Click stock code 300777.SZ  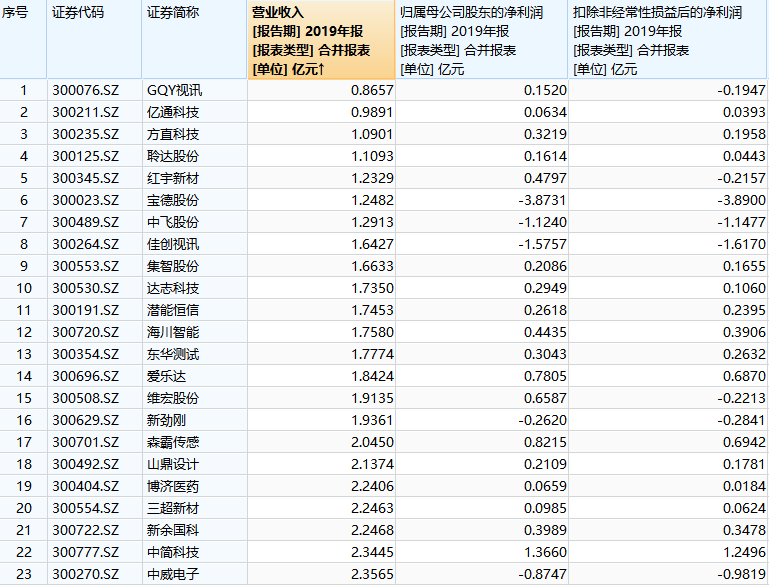click(86, 553)
